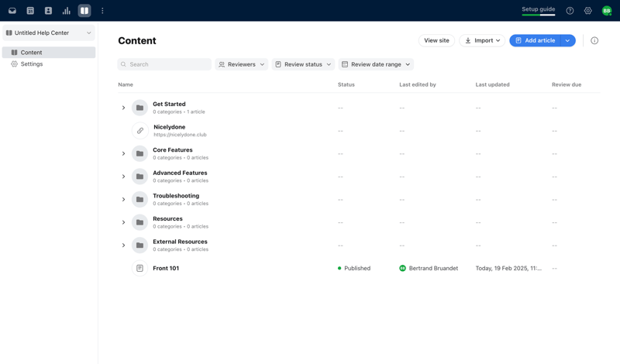This screenshot has height=364, width=620.
Task: Expand the External Resources category
Action: coord(123,245)
